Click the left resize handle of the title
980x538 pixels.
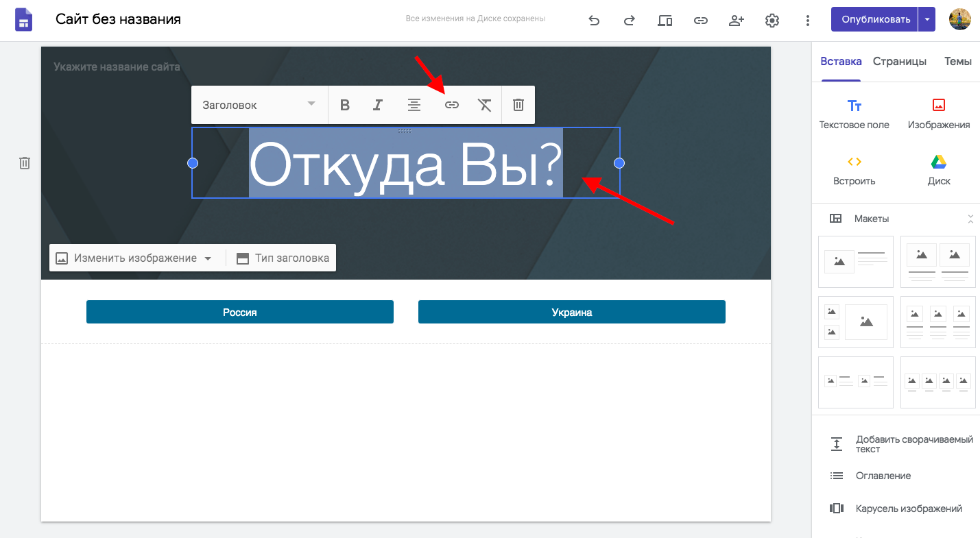[x=193, y=163]
